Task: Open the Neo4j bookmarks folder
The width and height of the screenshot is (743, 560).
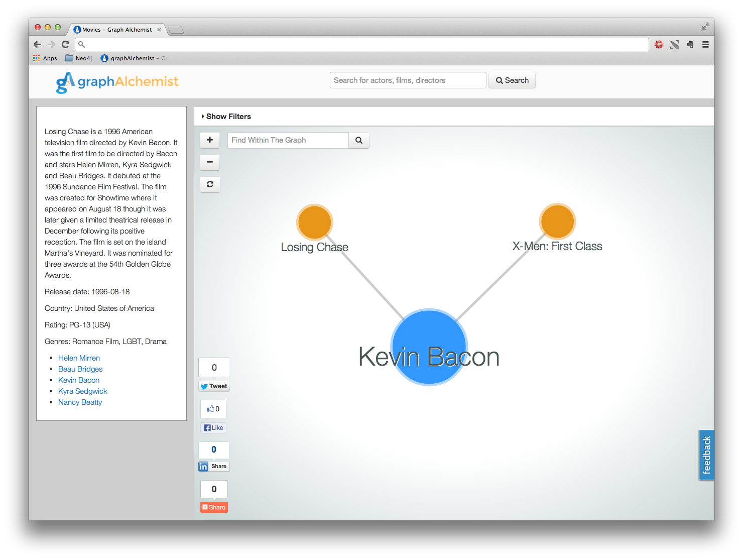Action: click(79, 58)
